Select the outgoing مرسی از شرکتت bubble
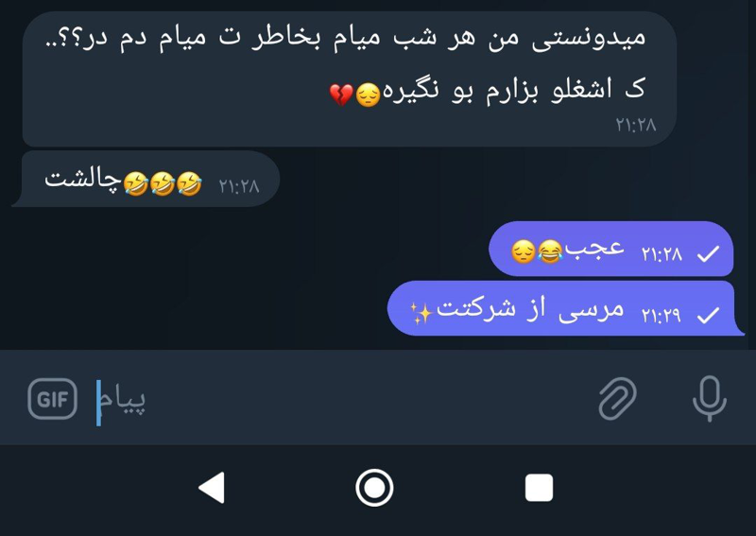This screenshot has width=756, height=536. [x=565, y=308]
